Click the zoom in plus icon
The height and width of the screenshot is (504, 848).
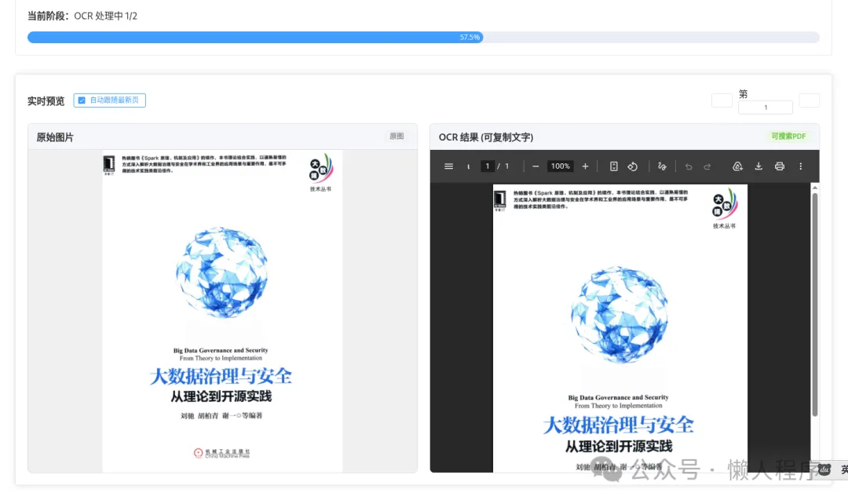[x=585, y=166]
